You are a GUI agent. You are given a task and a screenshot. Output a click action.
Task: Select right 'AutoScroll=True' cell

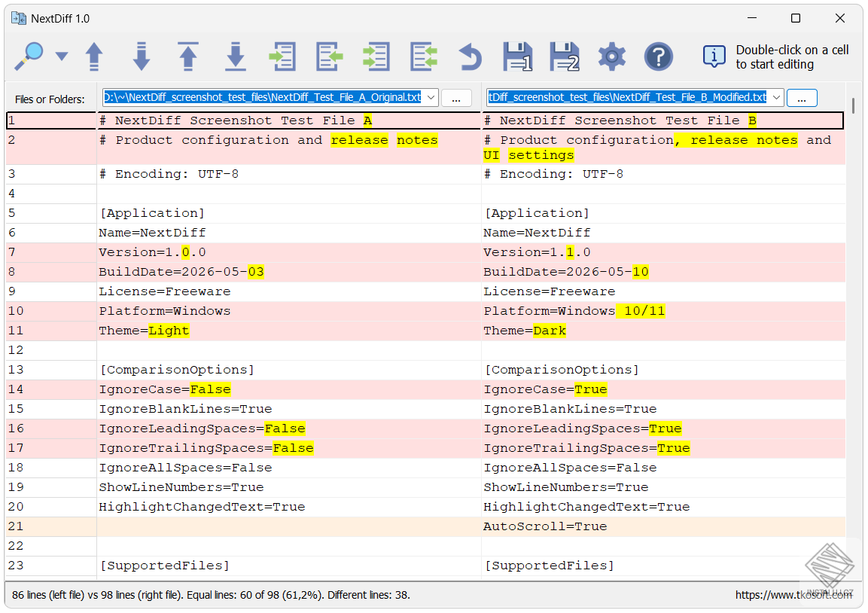663,526
